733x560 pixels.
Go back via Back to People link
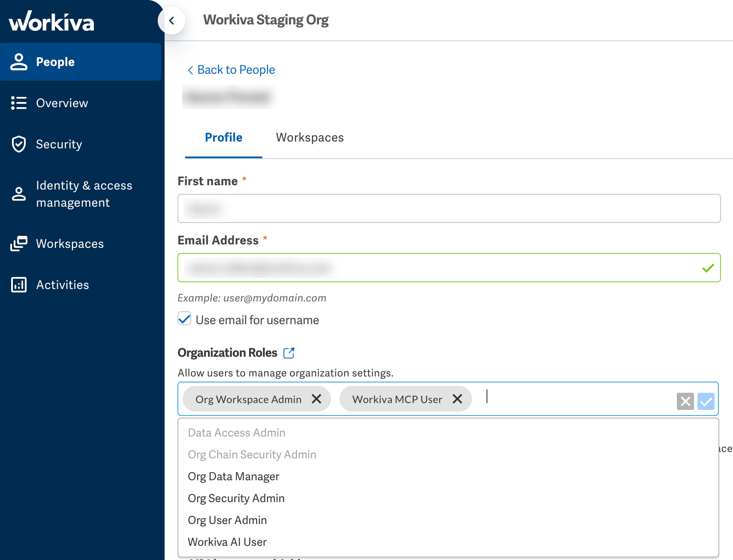click(236, 70)
